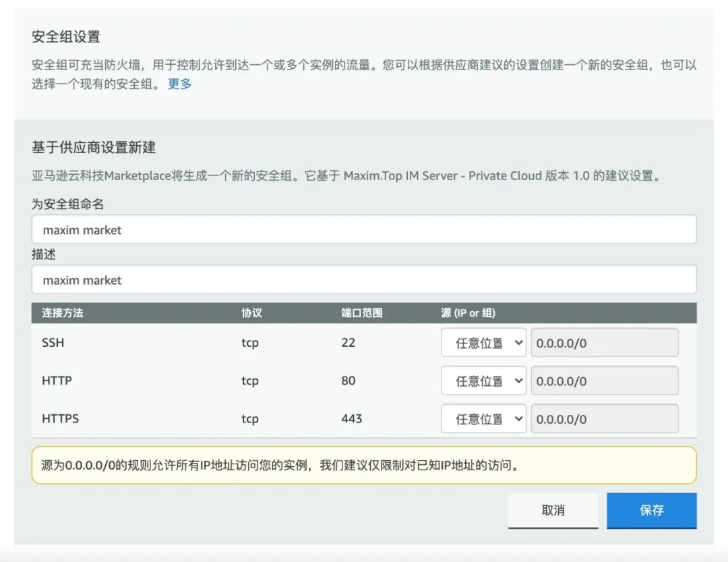Click the 协议 column header
This screenshot has width=728, height=562.
coord(251,313)
